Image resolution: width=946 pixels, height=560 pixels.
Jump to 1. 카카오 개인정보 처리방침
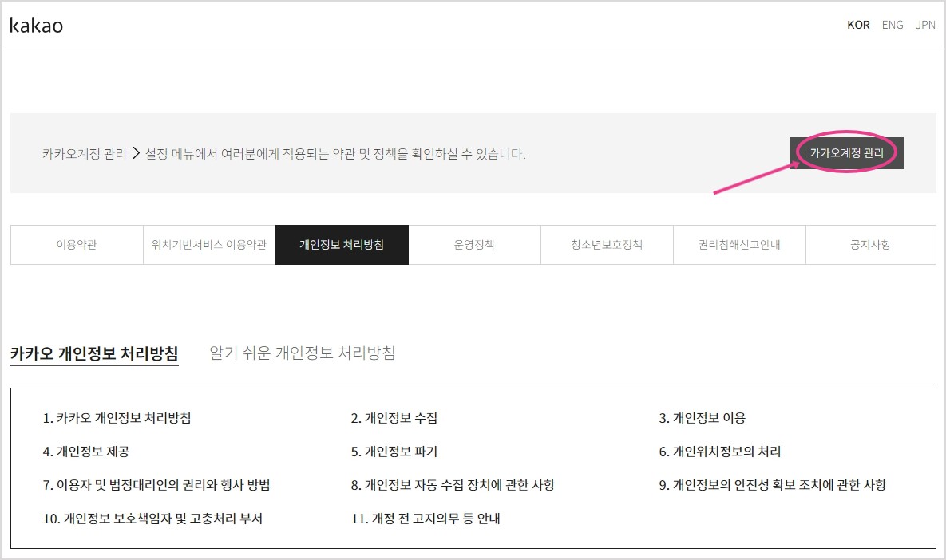[x=117, y=418]
